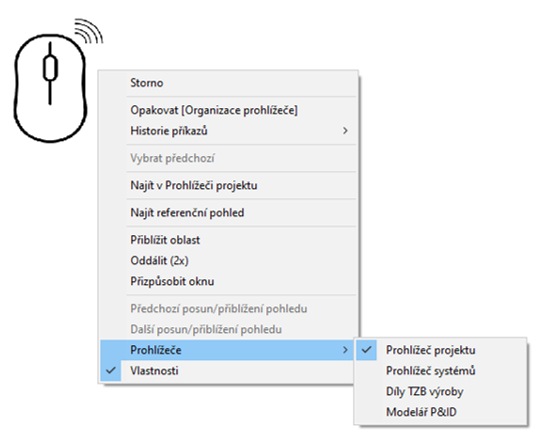Enable the Prohlížeč systémů browser
This screenshot has height=439, width=541.
click(x=441, y=371)
